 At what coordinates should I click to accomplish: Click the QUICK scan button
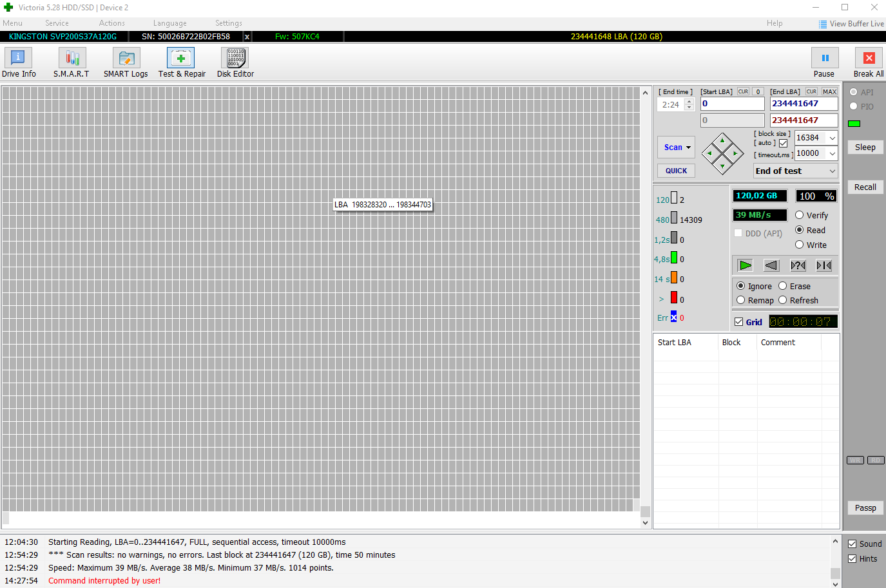676,171
